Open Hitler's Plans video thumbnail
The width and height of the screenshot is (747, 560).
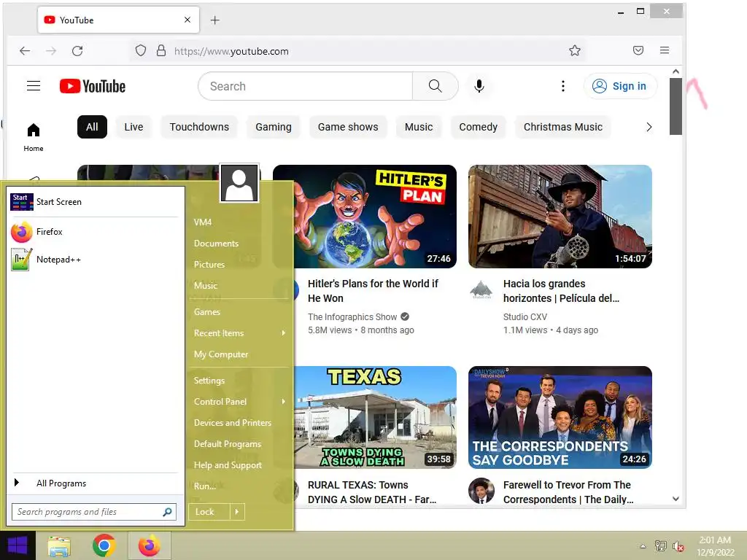(365, 216)
